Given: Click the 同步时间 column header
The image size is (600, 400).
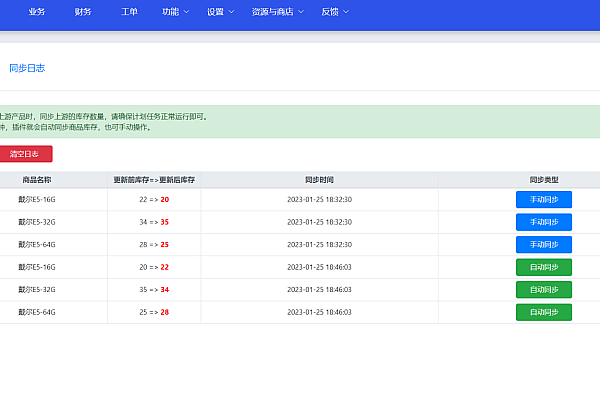Looking at the screenshot, I should tap(320, 180).
